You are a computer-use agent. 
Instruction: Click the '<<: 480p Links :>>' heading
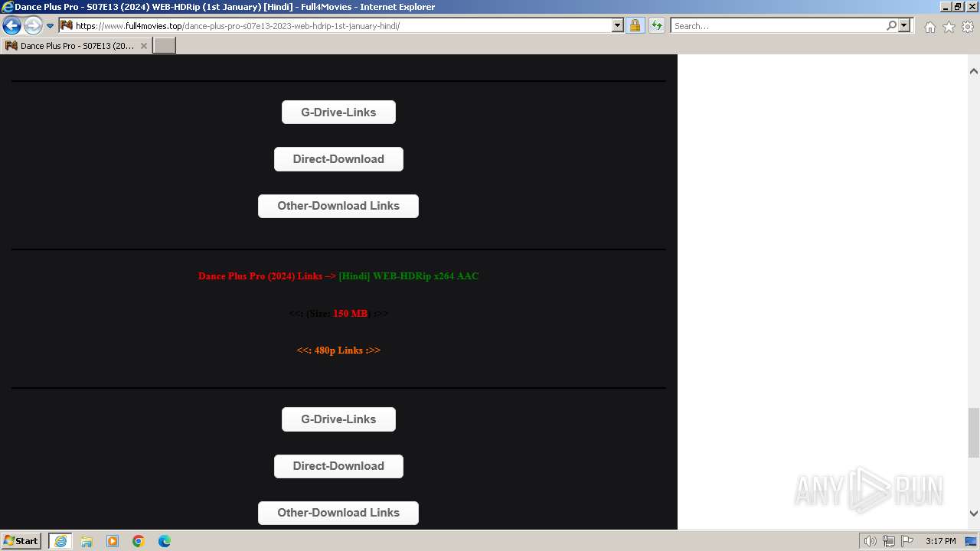coord(338,350)
